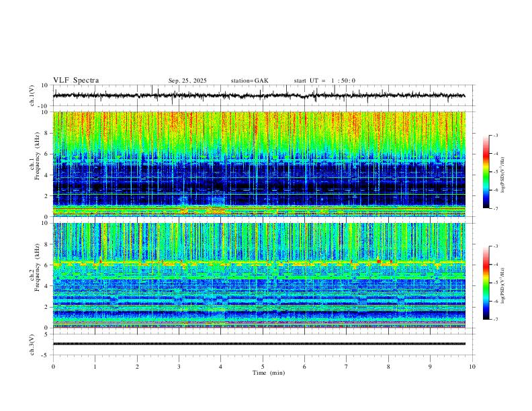Click the ch.2 spectrogram panel
Image resolution: width=532 pixels, height=411 pixels.
(x=259, y=275)
